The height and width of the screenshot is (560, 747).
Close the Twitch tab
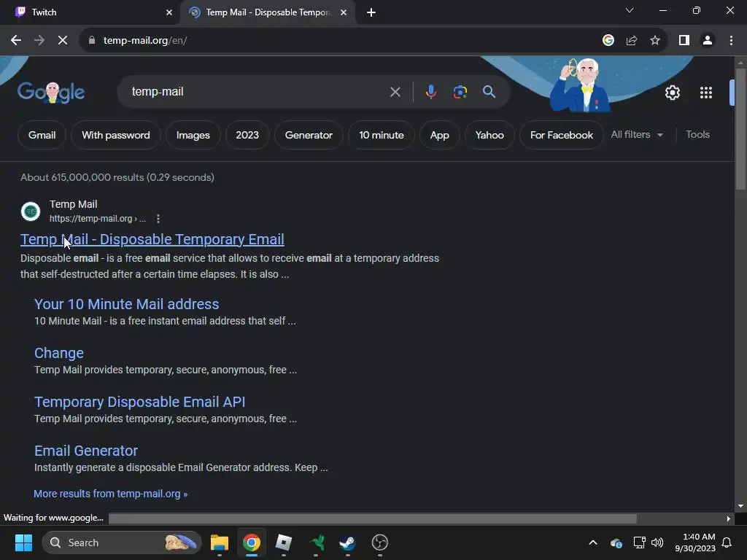point(169,12)
